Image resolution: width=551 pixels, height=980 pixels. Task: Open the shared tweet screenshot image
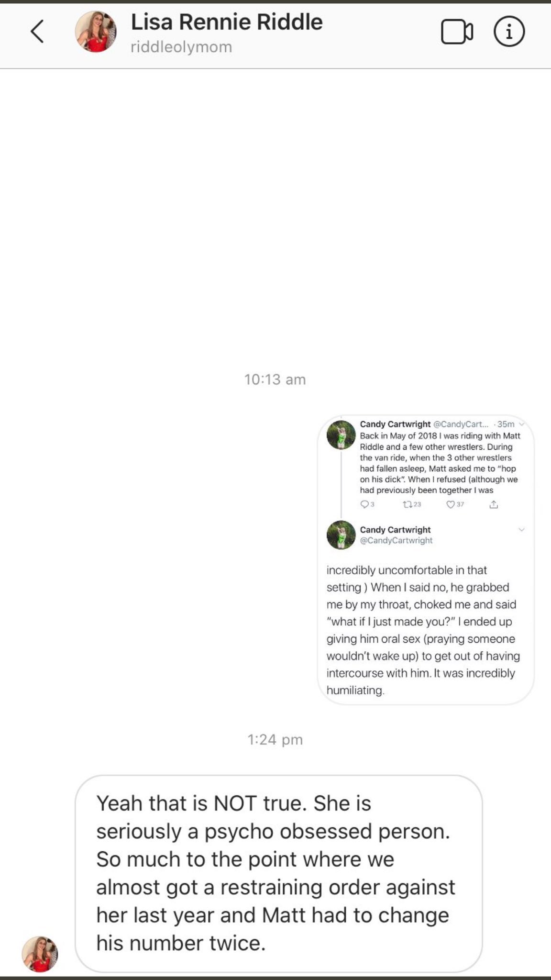pos(426,559)
